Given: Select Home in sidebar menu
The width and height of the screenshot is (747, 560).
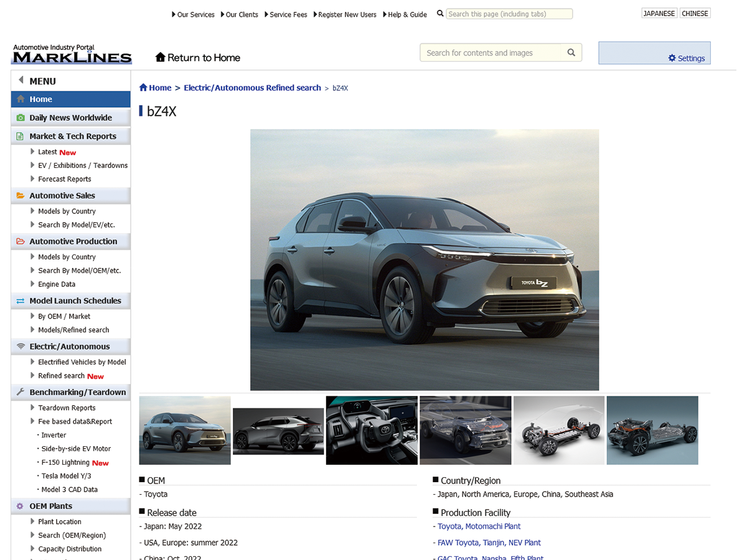Looking at the screenshot, I should pos(71,99).
